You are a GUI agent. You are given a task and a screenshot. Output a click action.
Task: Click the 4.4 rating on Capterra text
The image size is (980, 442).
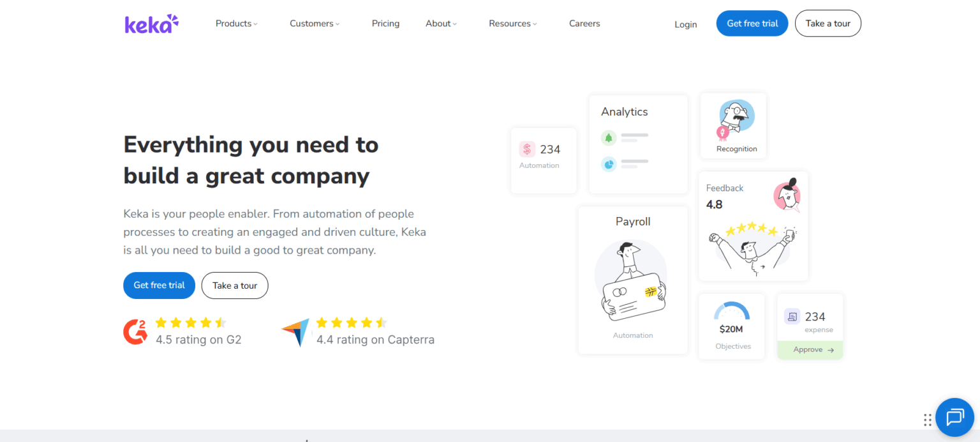[x=375, y=340]
